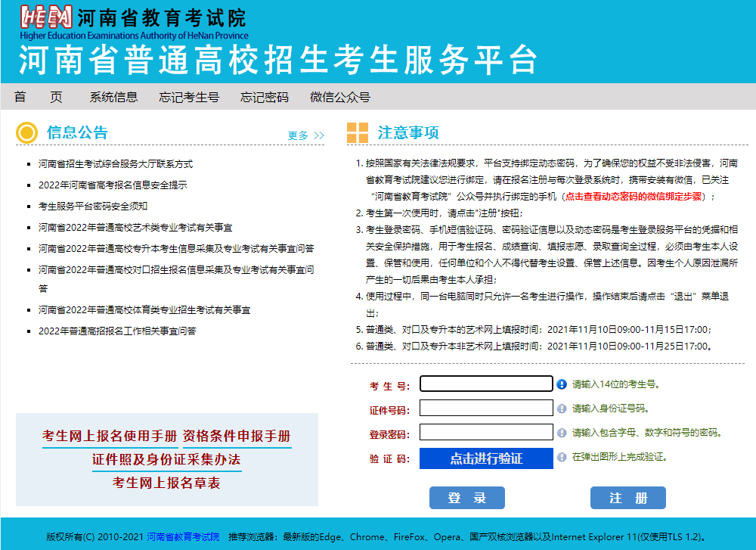Open 证件照及身份证采集办法 link

click(x=166, y=460)
